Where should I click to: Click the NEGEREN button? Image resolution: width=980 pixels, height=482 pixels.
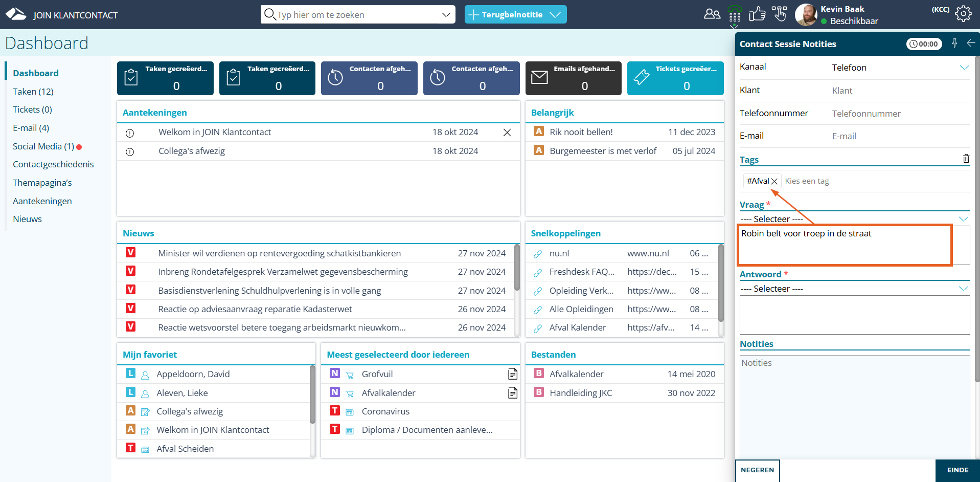coord(757,470)
